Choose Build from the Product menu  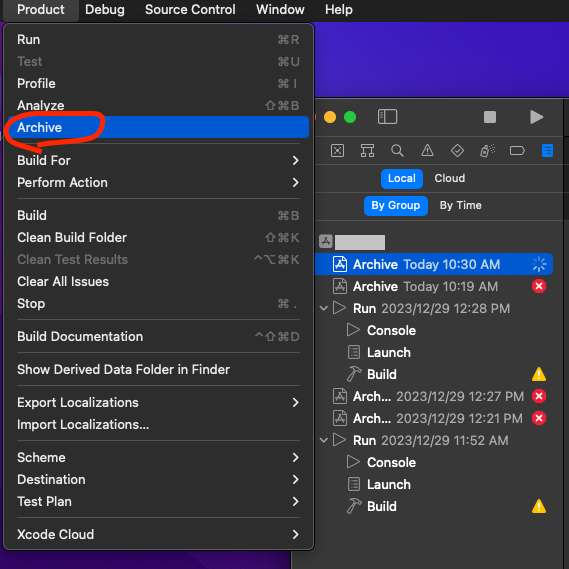pos(158,216)
